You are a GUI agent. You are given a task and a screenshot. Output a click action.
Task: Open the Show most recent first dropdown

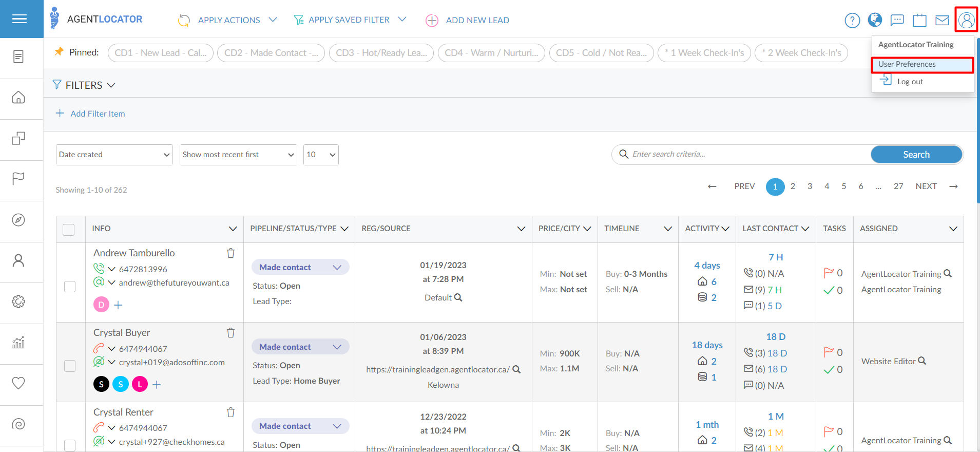click(x=238, y=155)
